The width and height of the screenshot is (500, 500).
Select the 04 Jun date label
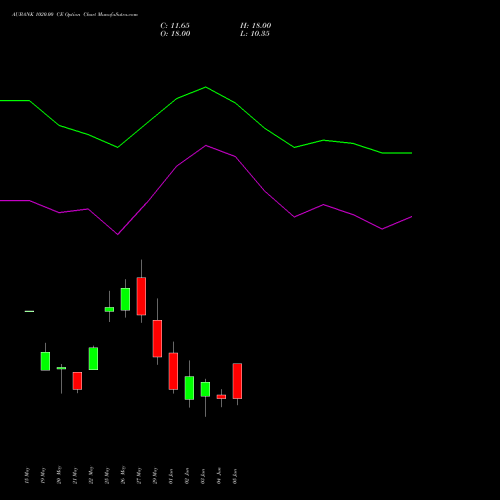[219, 476]
